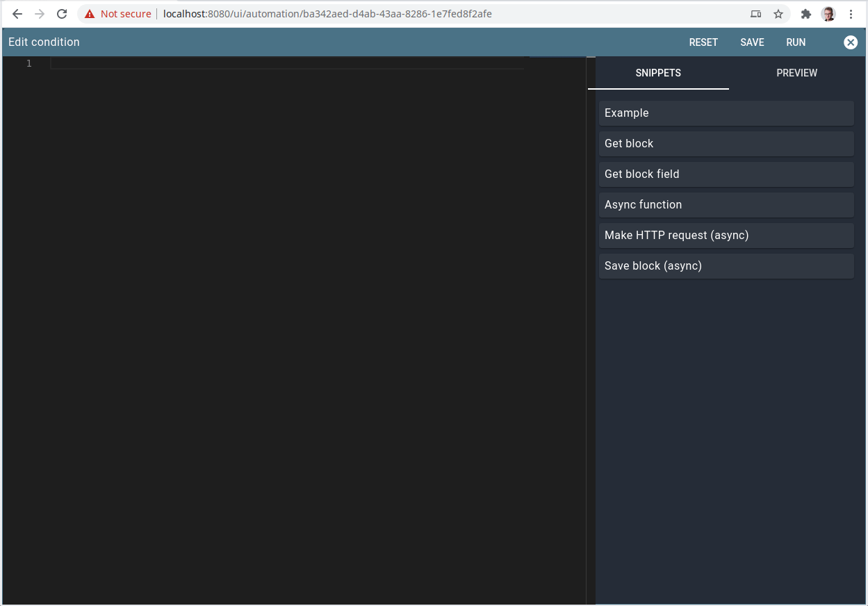Viewport: 868px width, 606px height.
Task: Run the condition with the RUN button
Action: click(x=796, y=42)
